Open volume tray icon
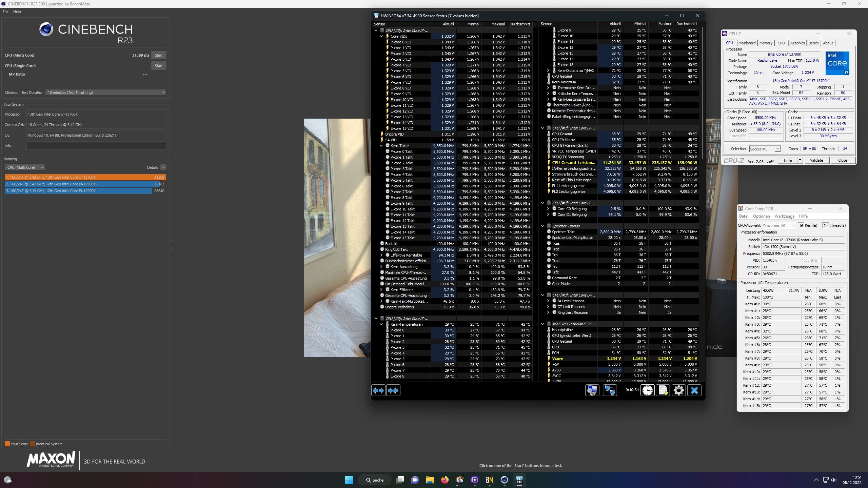 pos(834,480)
